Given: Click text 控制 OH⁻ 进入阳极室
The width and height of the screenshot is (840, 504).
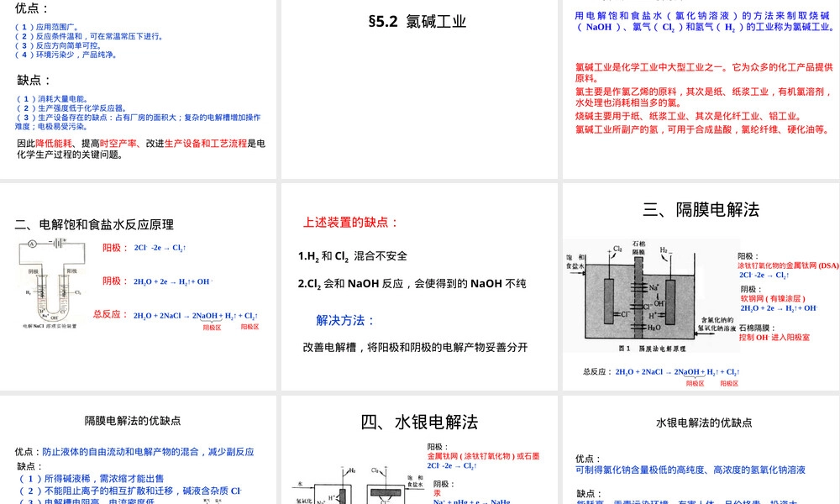Looking at the screenshot, I should click(x=774, y=337).
